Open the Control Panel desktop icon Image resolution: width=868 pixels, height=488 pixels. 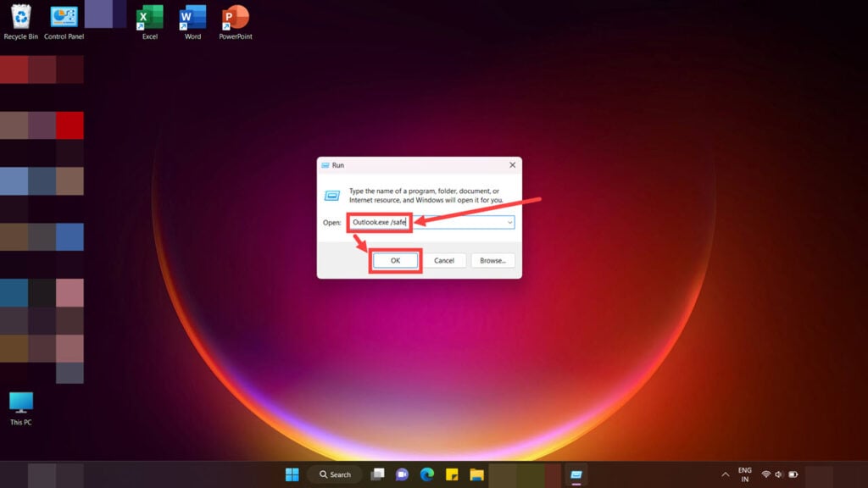tap(64, 22)
